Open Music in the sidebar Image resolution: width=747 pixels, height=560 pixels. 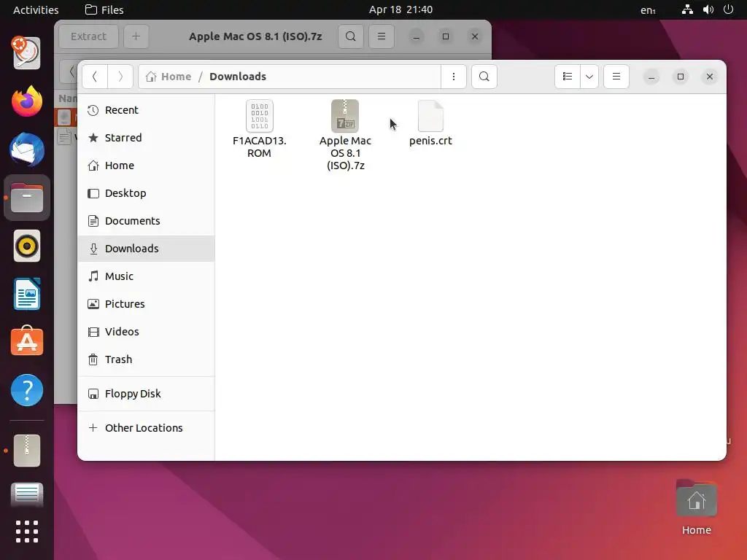pos(146,276)
